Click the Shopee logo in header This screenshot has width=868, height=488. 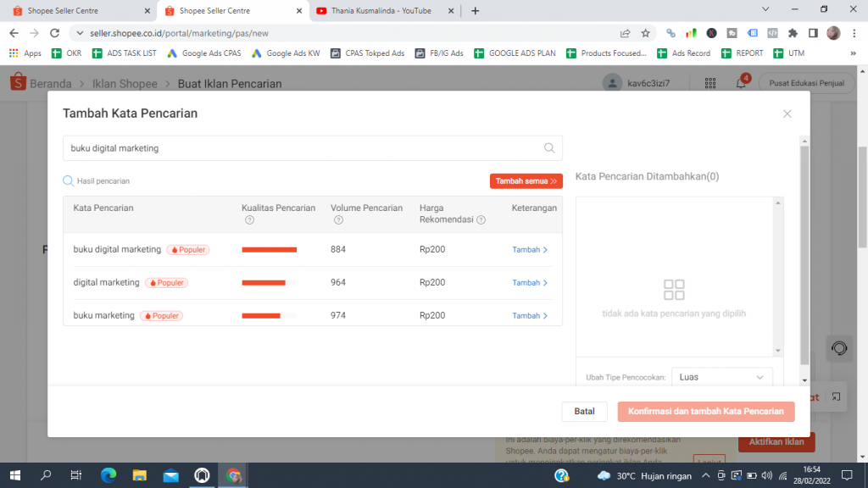[18, 83]
